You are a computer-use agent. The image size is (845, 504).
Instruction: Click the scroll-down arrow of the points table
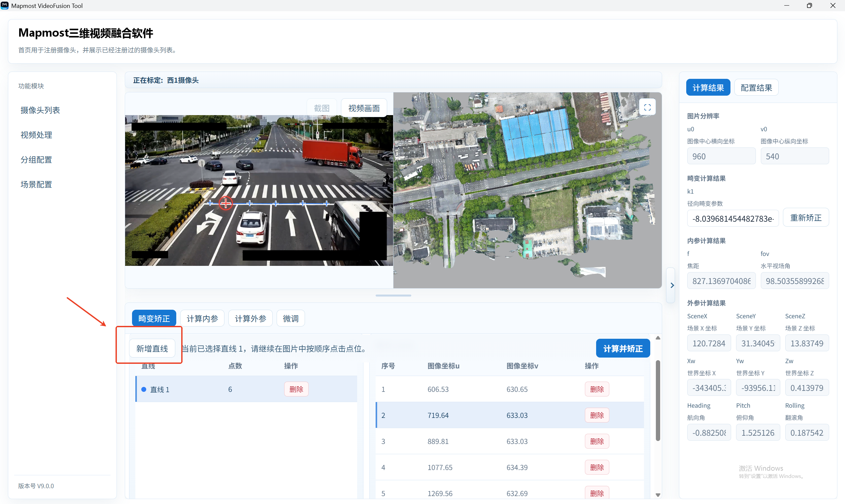(x=658, y=495)
